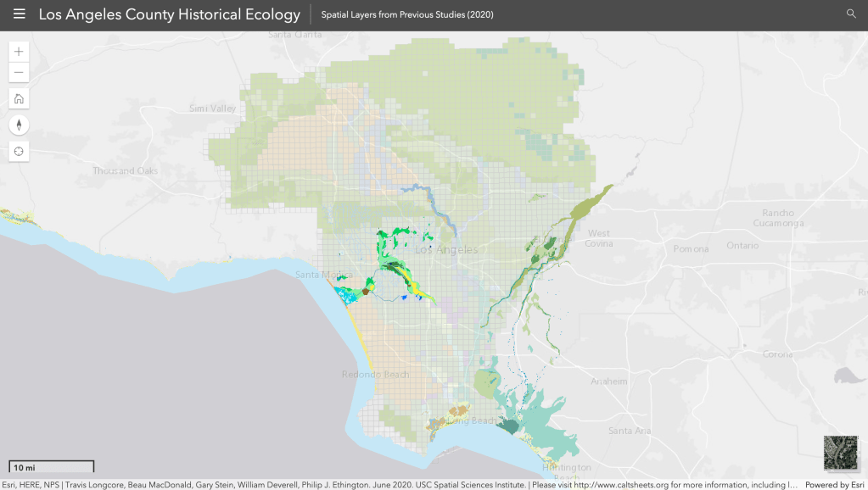Viewport: 868px width, 490px height.
Task: Click the Los Angeles County Historical Ecology title
Action: click(170, 14)
